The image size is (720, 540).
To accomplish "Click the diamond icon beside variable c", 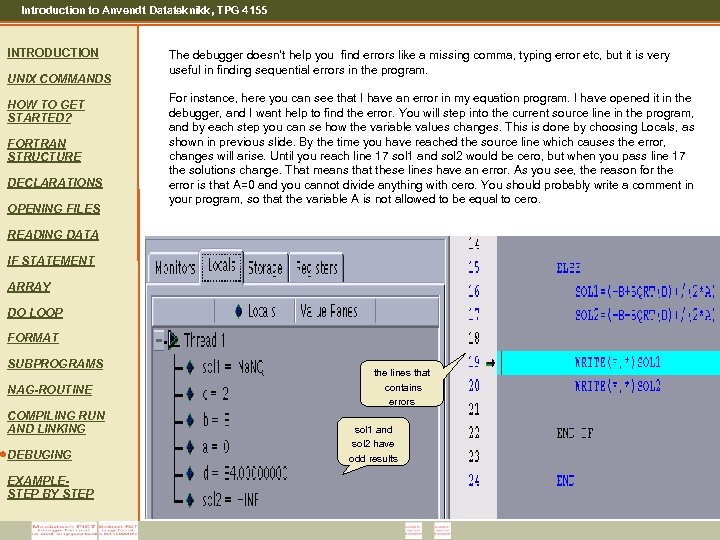I will tap(190, 394).
